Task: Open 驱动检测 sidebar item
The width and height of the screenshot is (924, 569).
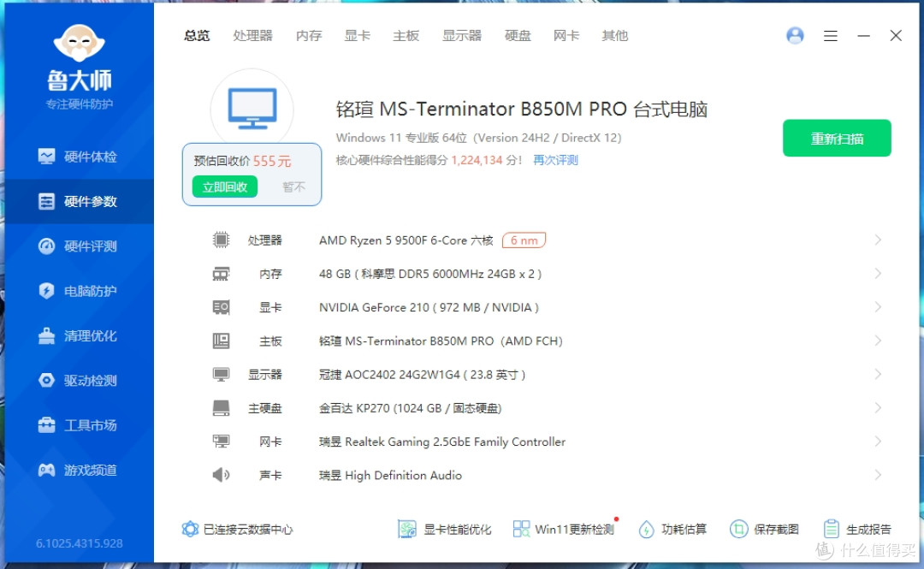Action: point(78,380)
